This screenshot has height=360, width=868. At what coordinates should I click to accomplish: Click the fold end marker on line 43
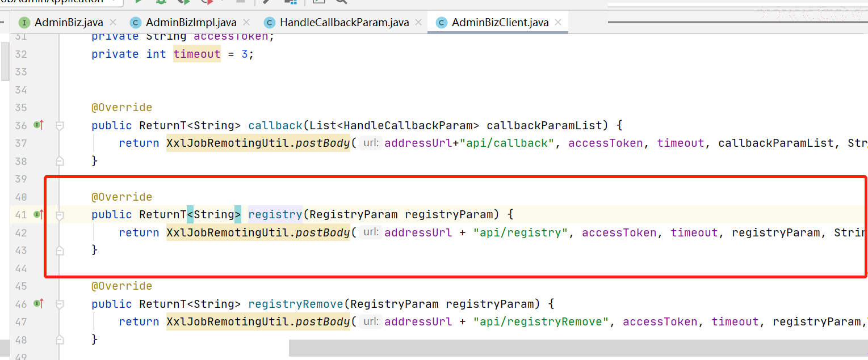[x=60, y=250]
